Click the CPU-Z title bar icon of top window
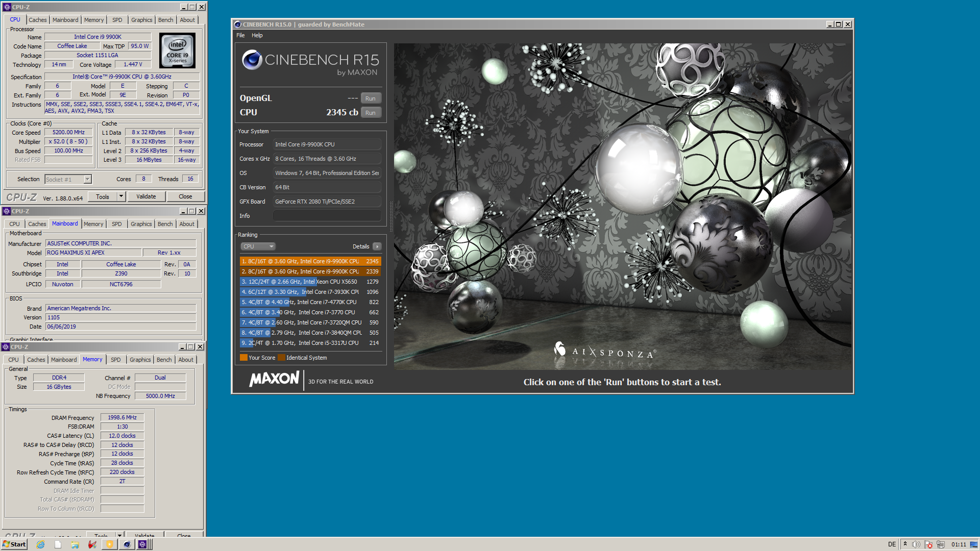The height and width of the screenshot is (551, 980). coord(7,7)
